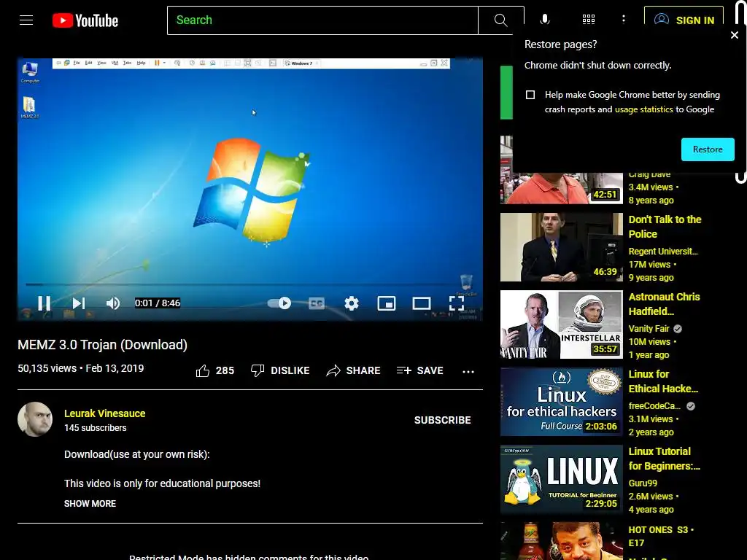Go to the YouTube home logo

point(85,20)
